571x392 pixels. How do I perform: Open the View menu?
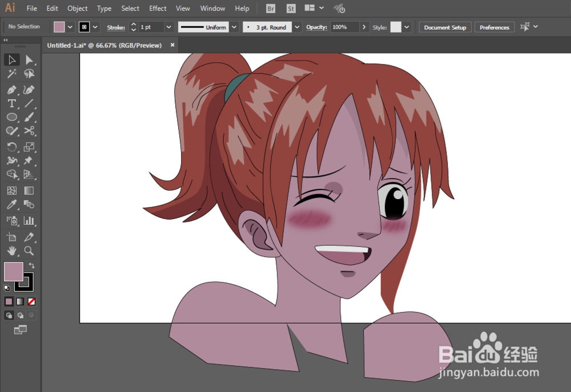pyautogui.click(x=183, y=9)
